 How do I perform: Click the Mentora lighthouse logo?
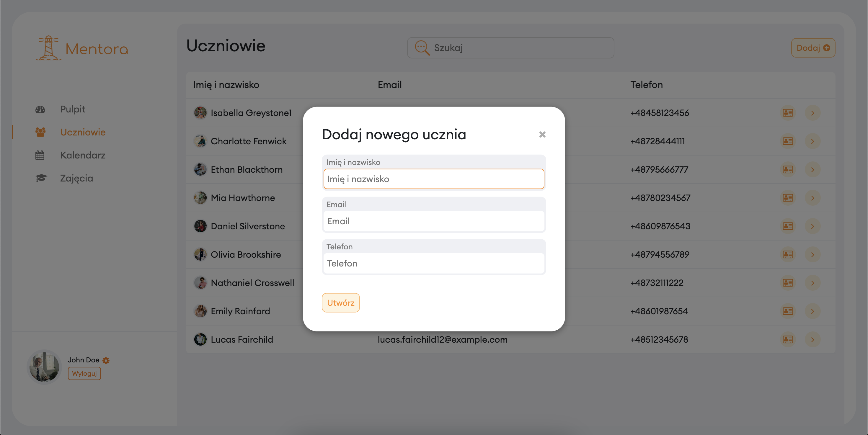point(49,48)
